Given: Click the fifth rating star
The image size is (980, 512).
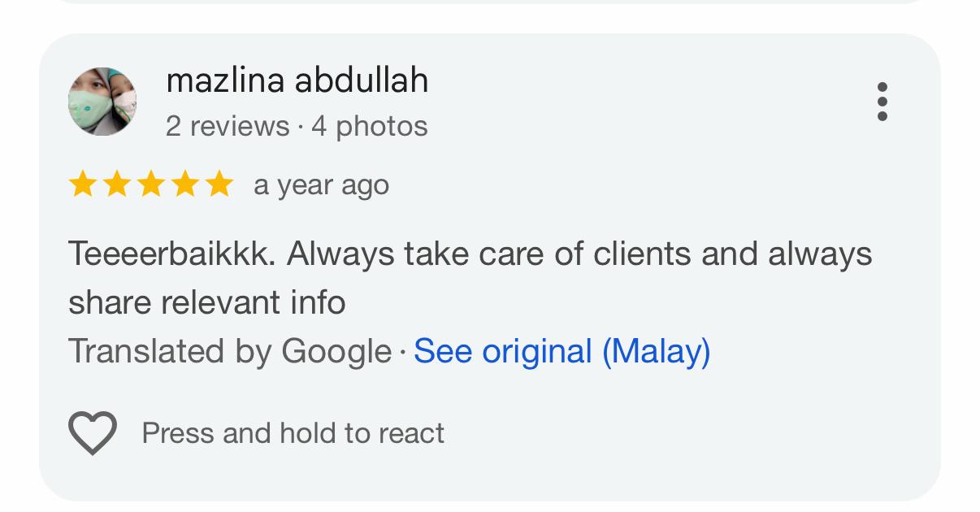Looking at the screenshot, I should tap(219, 185).
